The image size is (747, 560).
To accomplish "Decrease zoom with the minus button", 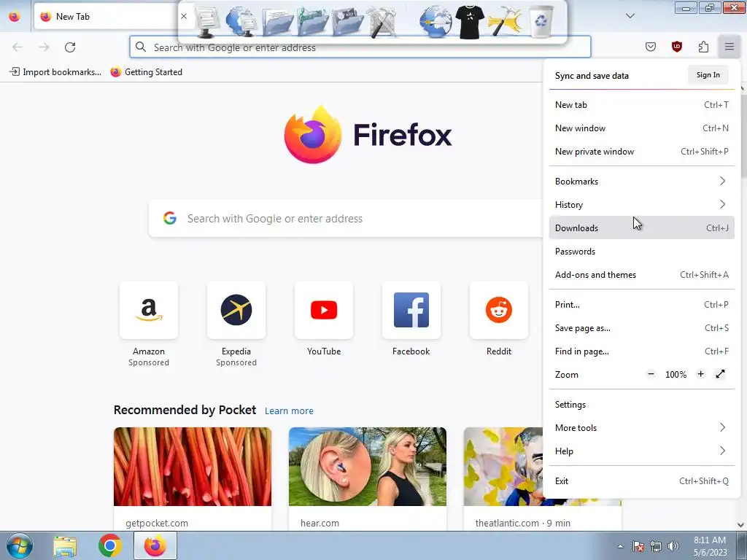I will click(x=651, y=374).
